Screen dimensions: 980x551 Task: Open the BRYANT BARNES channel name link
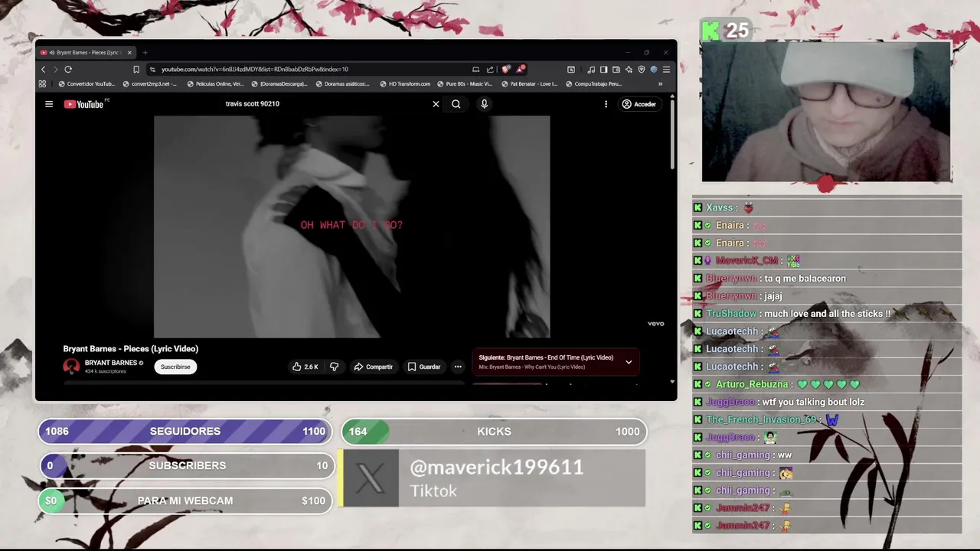[111, 363]
